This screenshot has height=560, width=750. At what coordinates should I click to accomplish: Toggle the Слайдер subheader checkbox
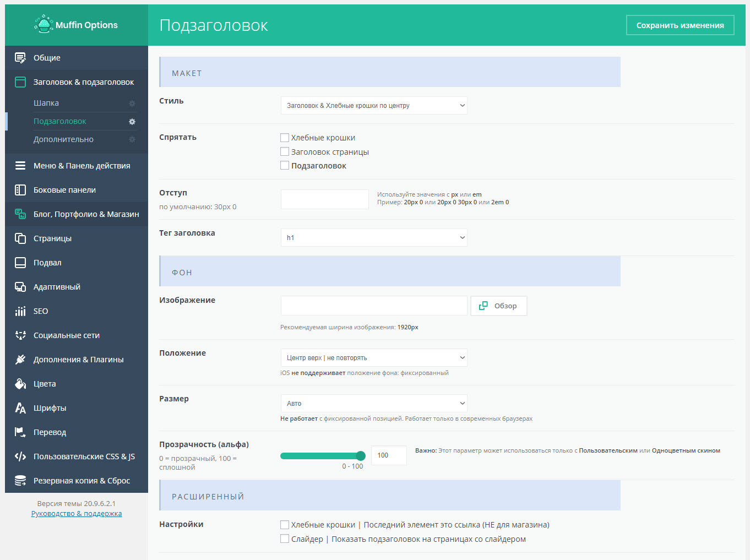pos(285,539)
